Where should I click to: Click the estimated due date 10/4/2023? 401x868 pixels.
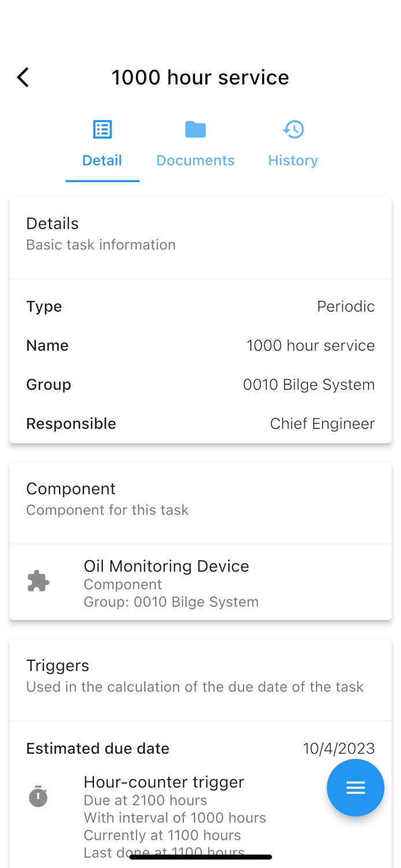coord(339,749)
